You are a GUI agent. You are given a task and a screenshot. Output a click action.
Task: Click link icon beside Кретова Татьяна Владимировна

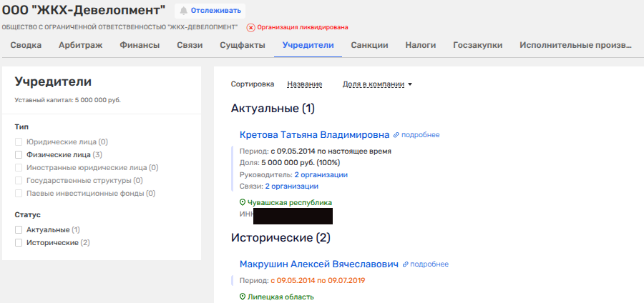coord(396,135)
